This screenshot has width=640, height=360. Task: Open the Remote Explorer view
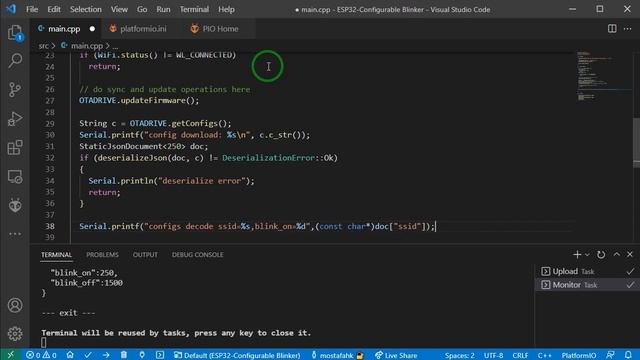click(15, 177)
